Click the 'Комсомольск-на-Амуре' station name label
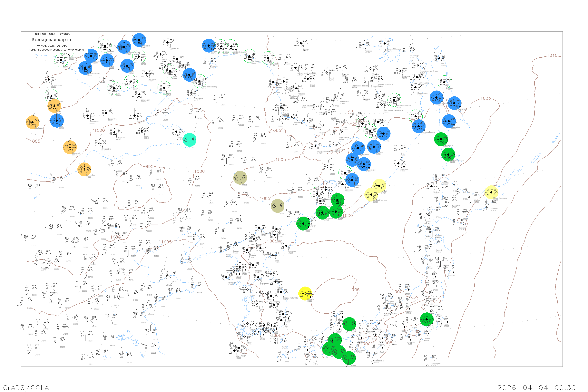This screenshot has width=588, height=392. click(393, 110)
